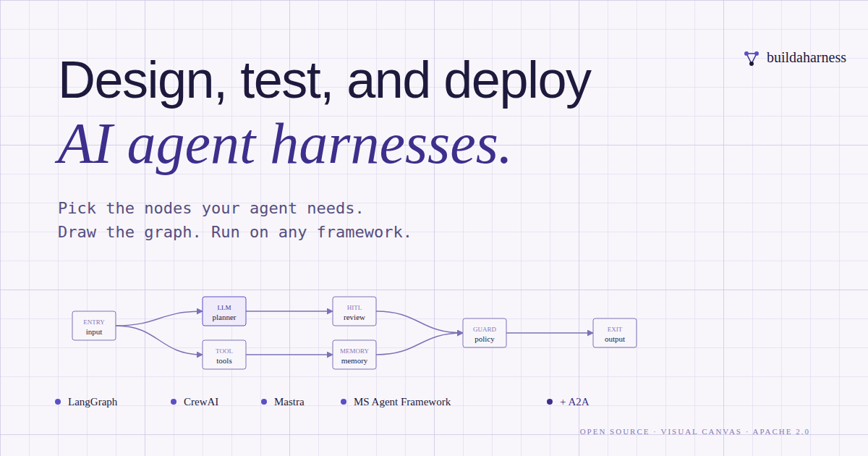Click the + A2A label
The height and width of the screenshot is (456, 868).
click(x=574, y=402)
